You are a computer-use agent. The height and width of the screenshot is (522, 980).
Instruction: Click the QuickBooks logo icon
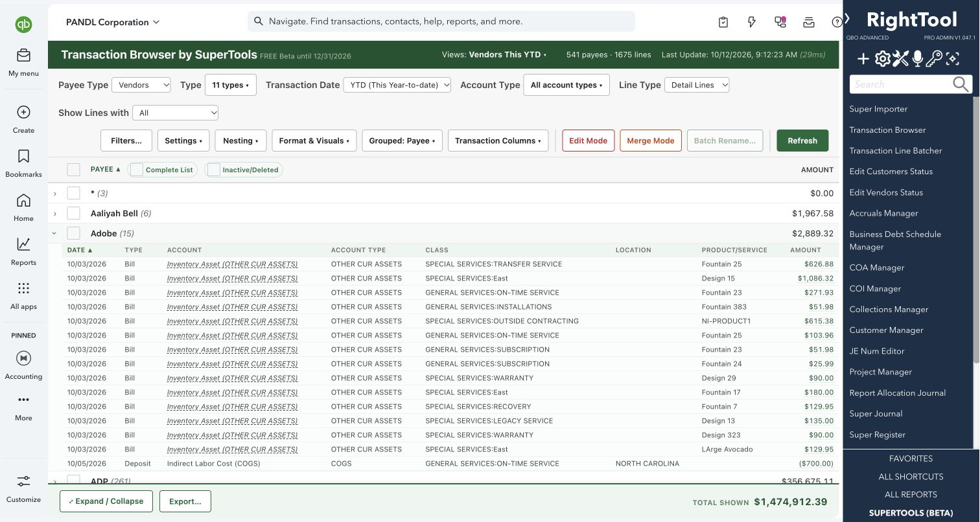coord(24,25)
